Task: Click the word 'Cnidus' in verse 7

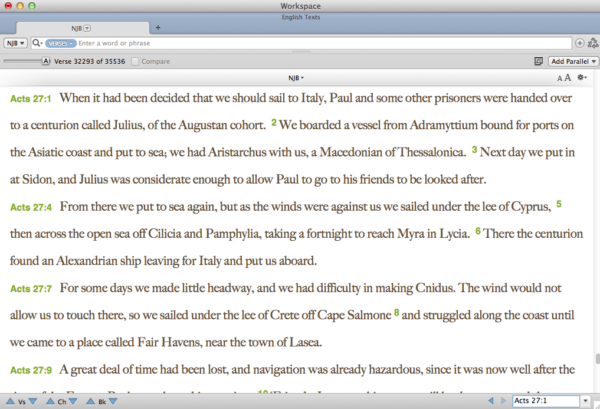Action: tap(435, 288)
